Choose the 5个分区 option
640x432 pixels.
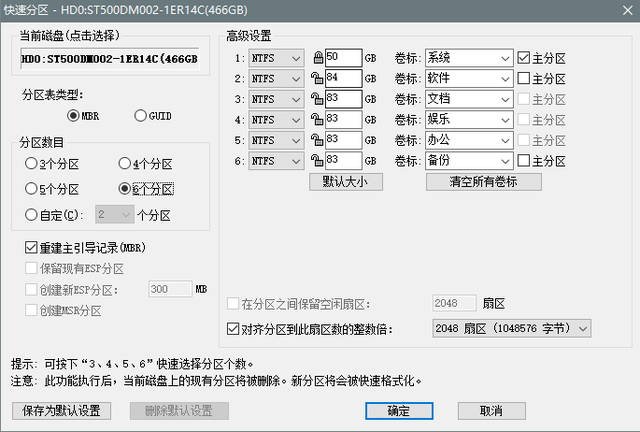point(52,189)
